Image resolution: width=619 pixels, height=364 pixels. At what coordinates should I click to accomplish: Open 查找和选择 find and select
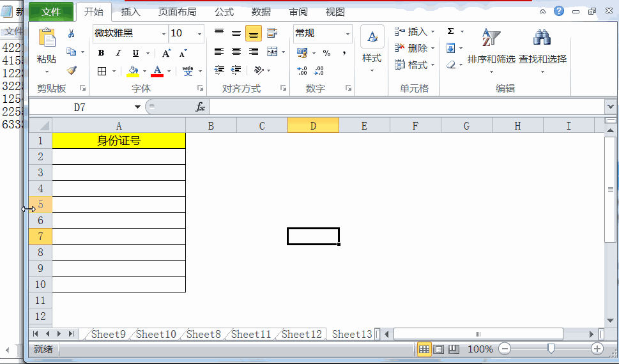542,50
